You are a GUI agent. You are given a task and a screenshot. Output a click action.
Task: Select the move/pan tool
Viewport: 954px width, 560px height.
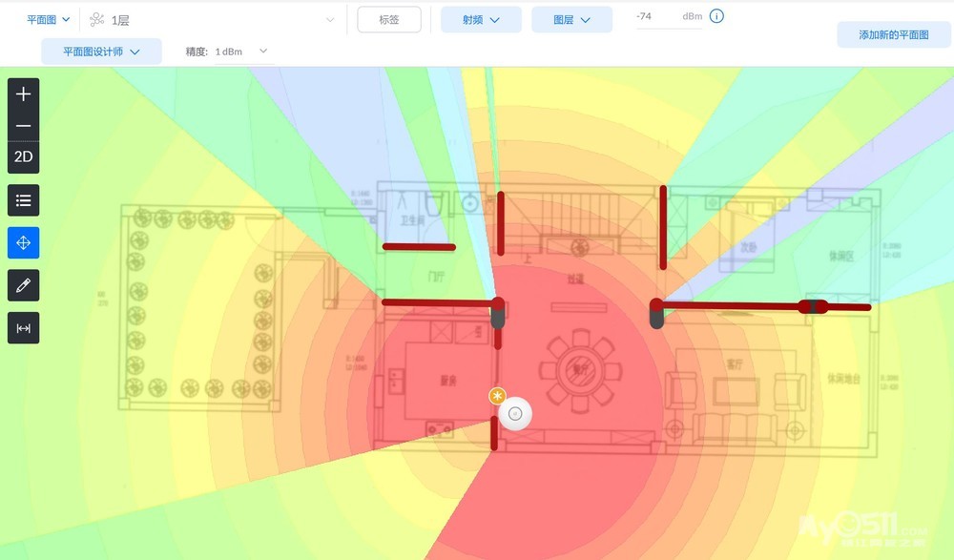pos(24,243)
